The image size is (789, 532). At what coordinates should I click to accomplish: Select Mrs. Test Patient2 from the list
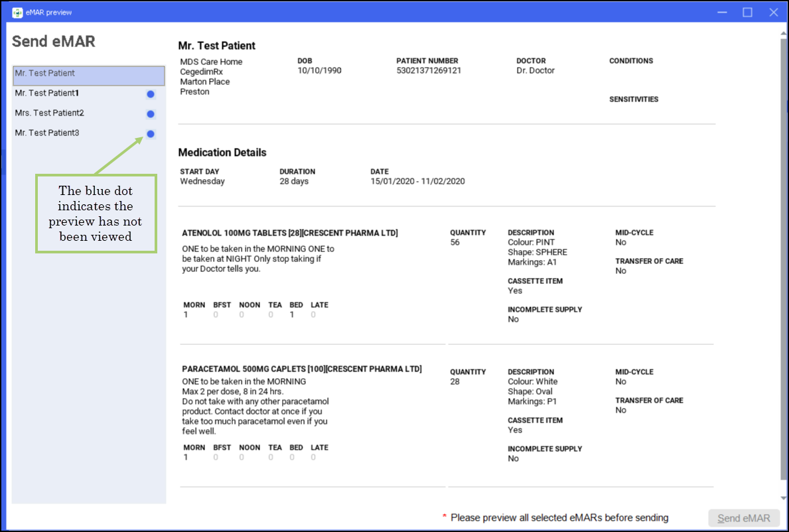click(49, 113)
